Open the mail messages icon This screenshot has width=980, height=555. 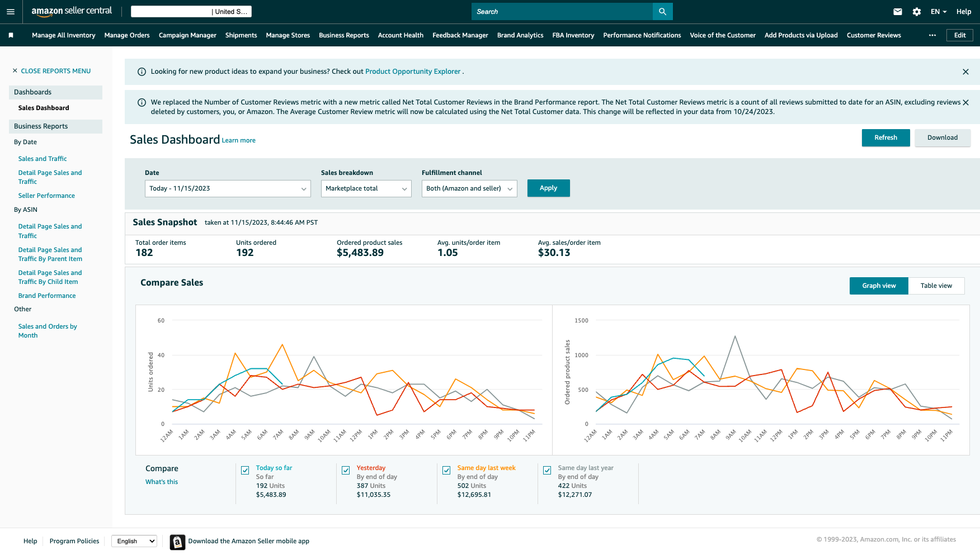coord(898,12)
